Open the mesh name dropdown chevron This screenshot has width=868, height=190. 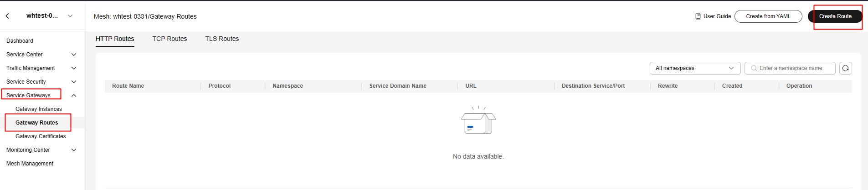(70, 16)
